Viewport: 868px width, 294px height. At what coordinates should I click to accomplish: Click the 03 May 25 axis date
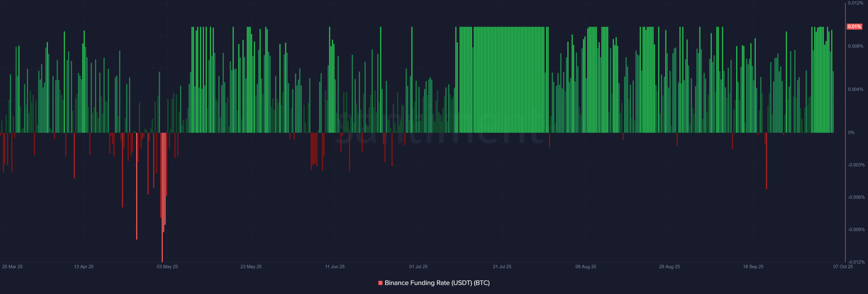167,267
